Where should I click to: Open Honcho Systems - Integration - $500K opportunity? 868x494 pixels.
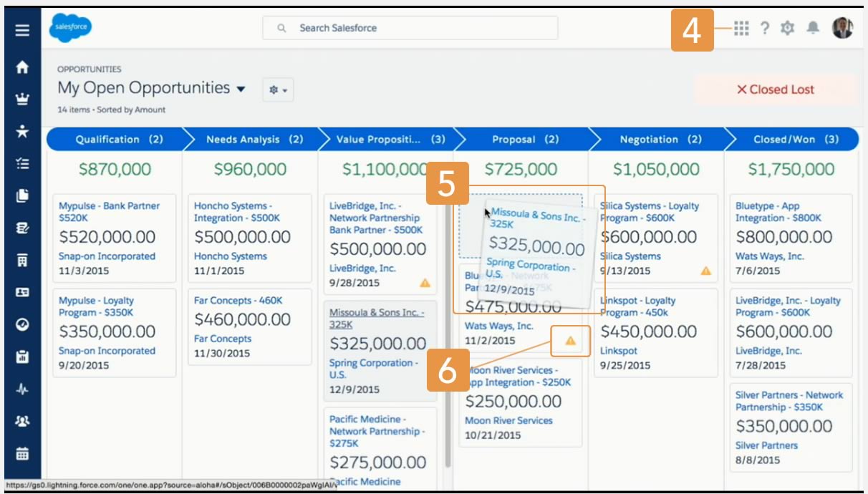(237, 212)
